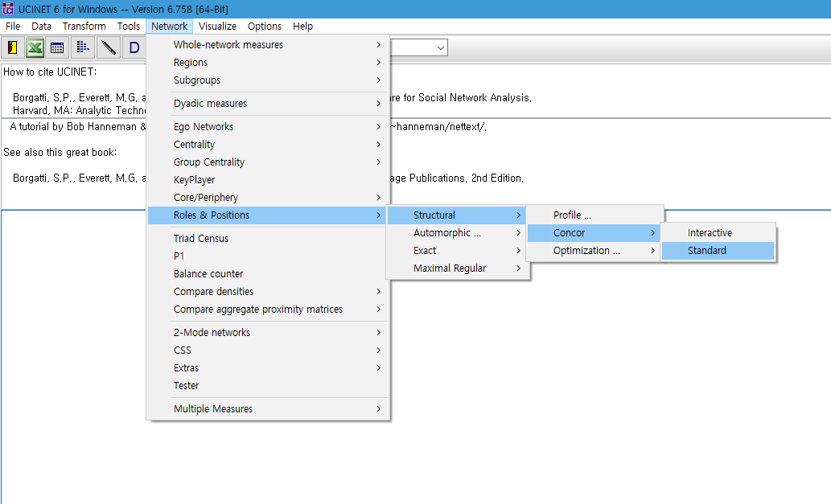Expand Optimization ... submenu
831x504 pixels.
pyautogui.click(x=594, y=251)
